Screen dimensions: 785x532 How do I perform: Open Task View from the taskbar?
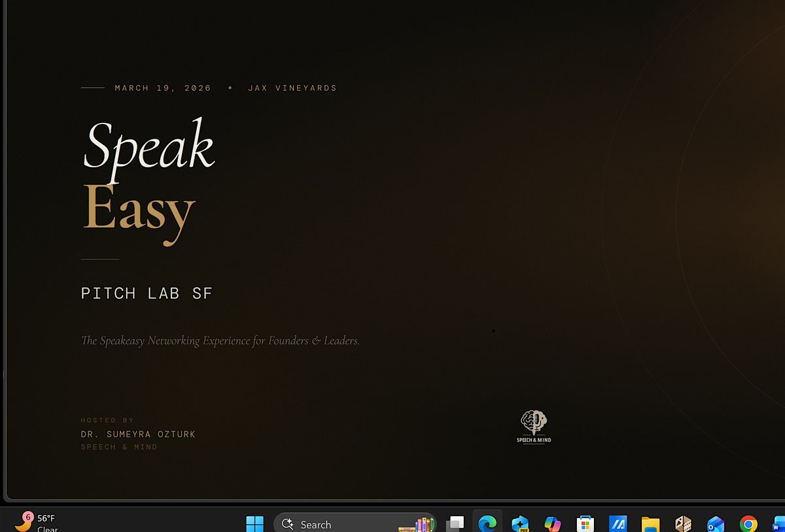(455, 524)
